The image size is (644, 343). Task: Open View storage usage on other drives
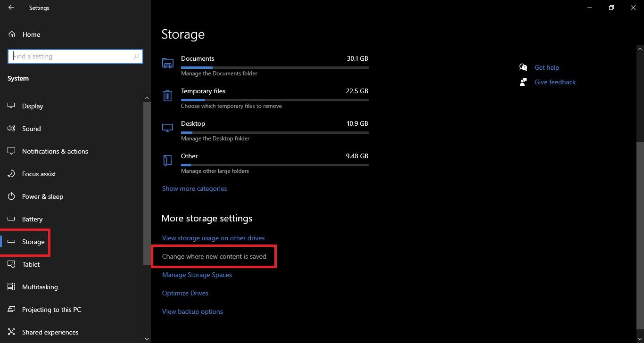213,238
